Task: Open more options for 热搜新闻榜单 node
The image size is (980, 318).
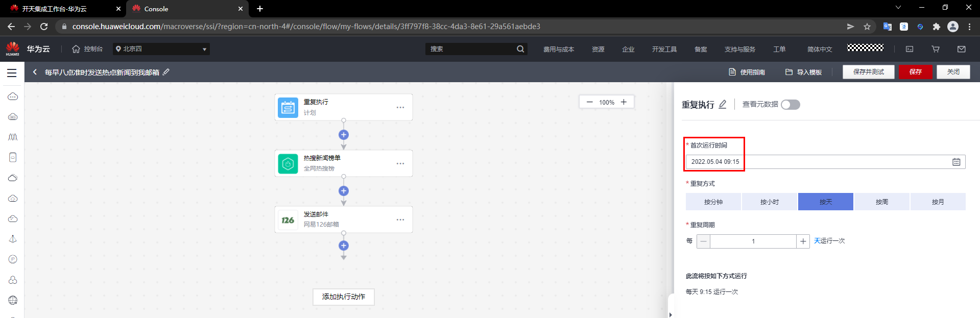Action: coord(400,163)
